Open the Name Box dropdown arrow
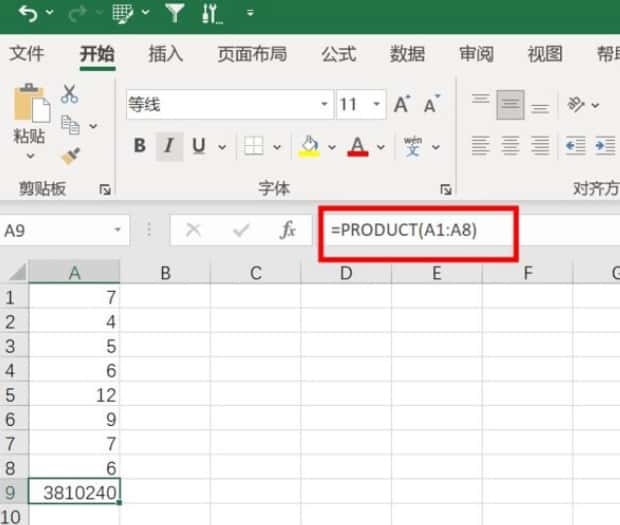This screenshot has height=525, width=620. coord(119,231)
